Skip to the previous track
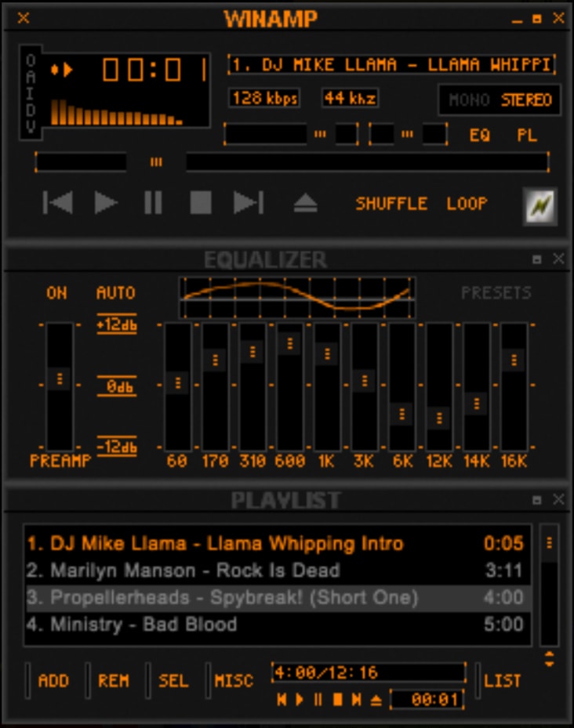The height and width of the screenshot is (728, 574). (58, 203)
